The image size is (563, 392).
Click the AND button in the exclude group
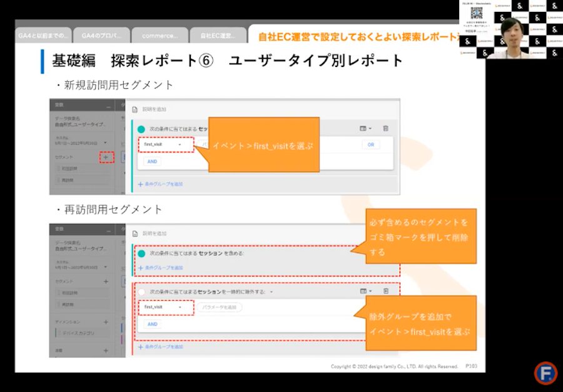pos(152,324)
